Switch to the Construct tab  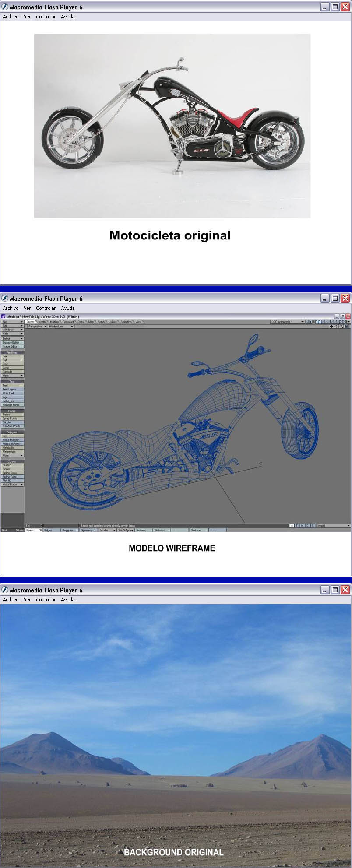coord(68,322)
